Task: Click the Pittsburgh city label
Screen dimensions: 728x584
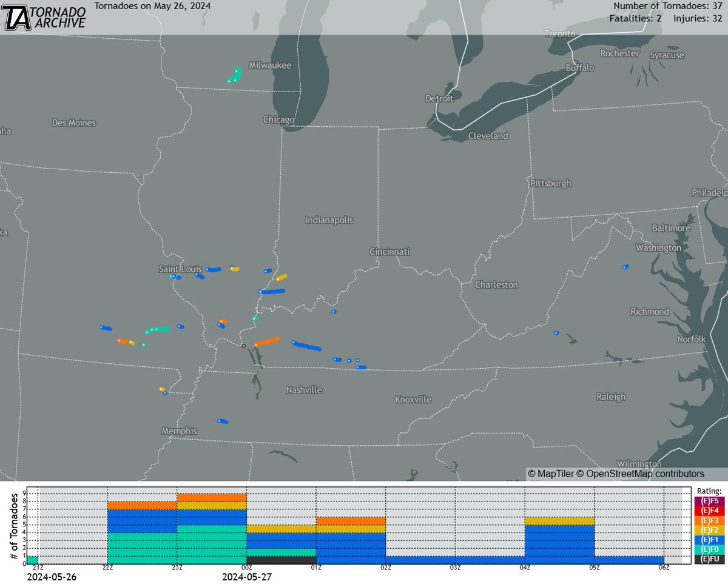Action: coord(550,183)
